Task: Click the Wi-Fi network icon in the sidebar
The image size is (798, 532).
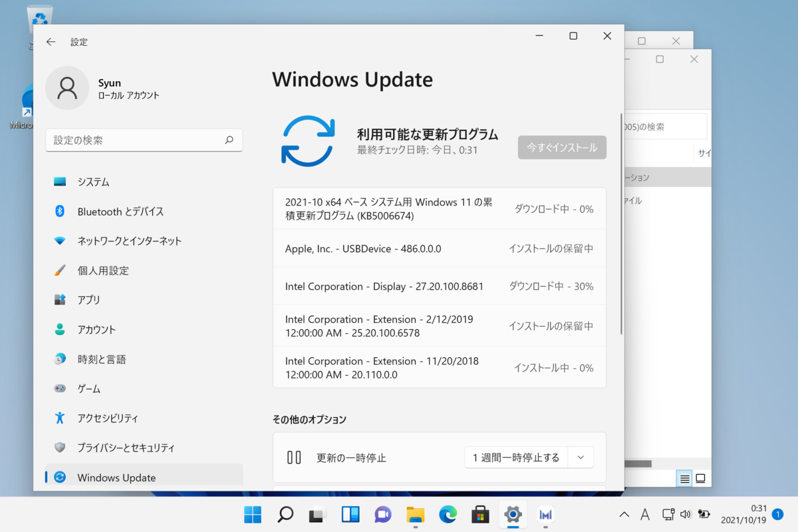Action: click(x=60, y=241)
